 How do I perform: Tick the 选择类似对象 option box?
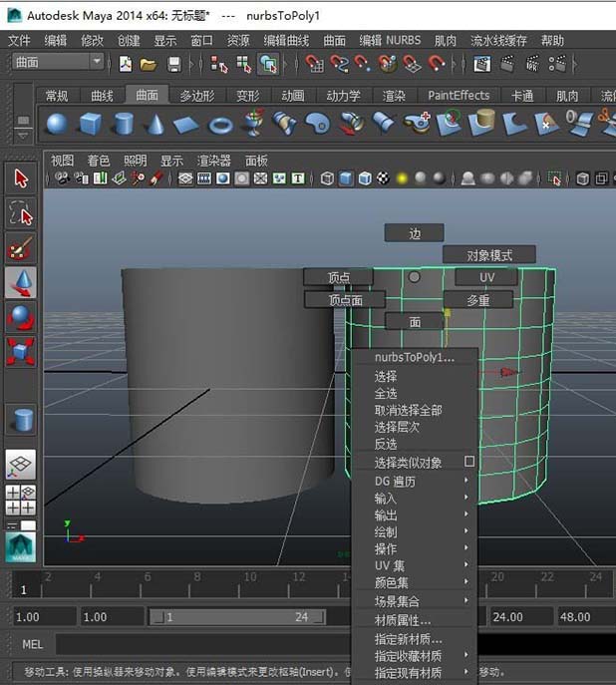coord(469,462)
